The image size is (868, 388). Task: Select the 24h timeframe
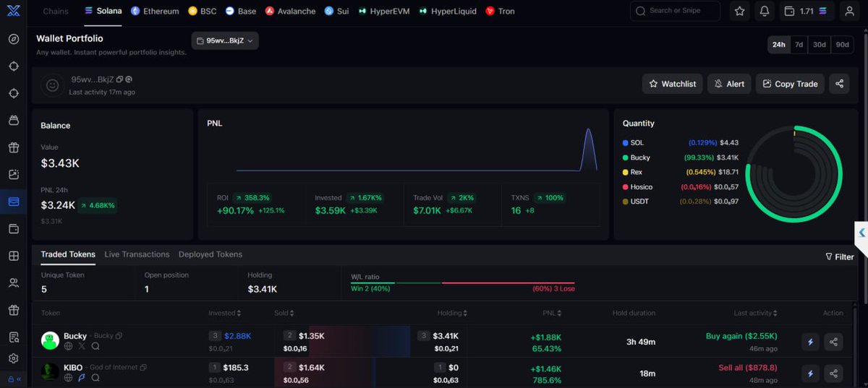point(778,44)
